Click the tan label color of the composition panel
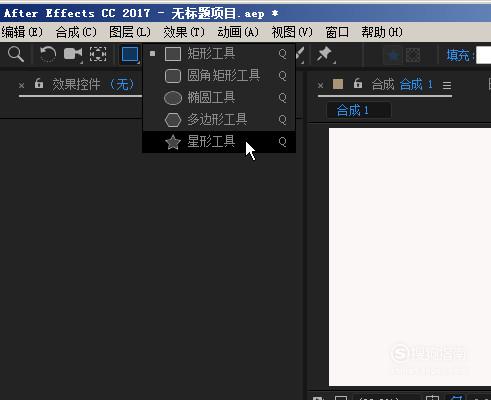 [x=338, y=84]
